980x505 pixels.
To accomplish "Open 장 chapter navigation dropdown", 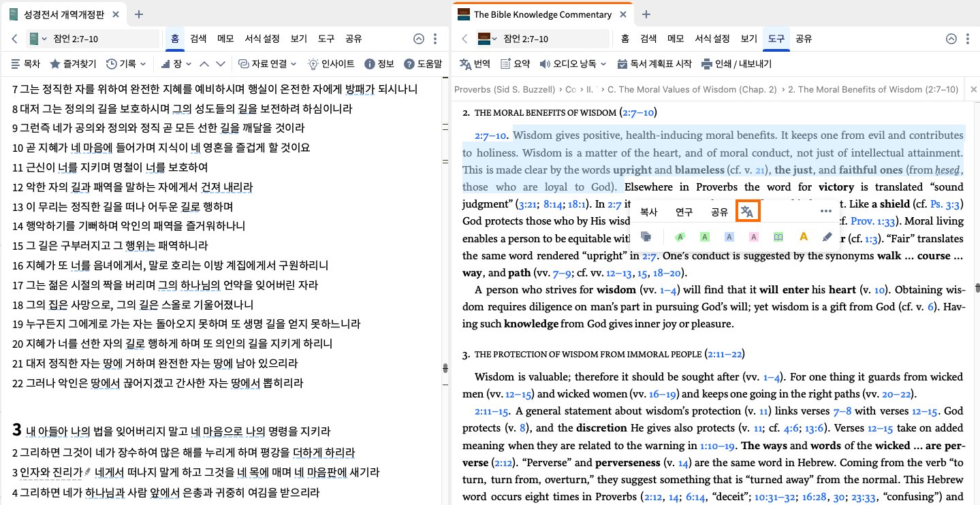I will click(176, 64).
